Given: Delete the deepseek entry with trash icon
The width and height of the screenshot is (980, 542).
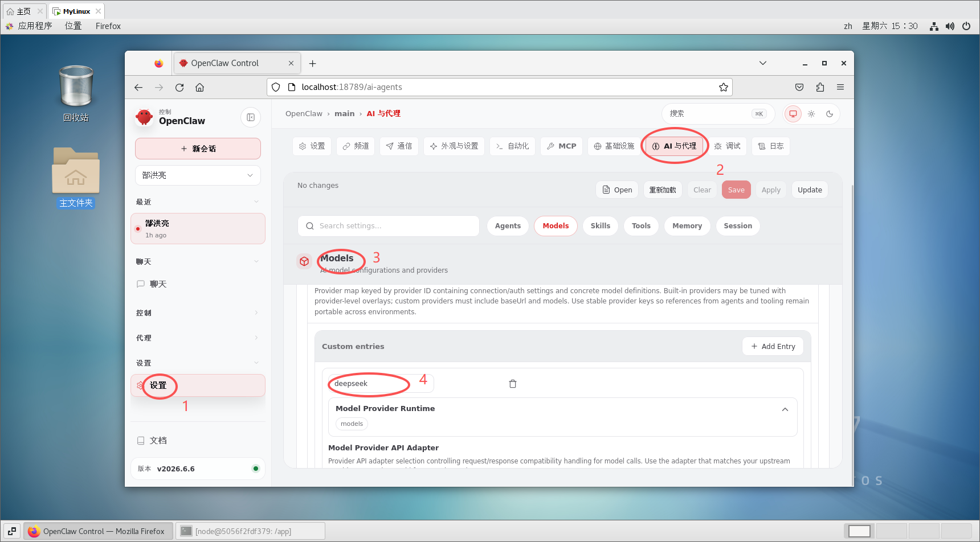Looking at the screenshot, I should pyautogui.click(x=513, y=384).
